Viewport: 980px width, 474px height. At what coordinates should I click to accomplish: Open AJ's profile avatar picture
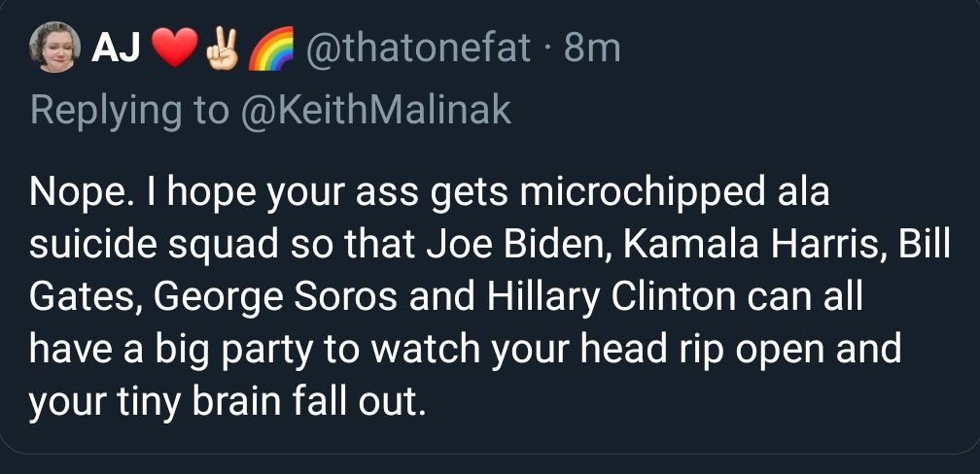point(56,49)
